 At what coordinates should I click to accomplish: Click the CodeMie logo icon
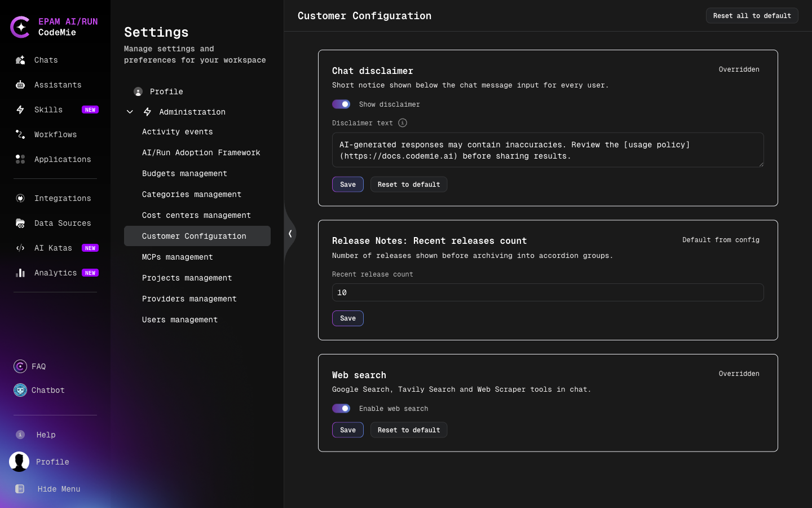click(x=20, y=27)
